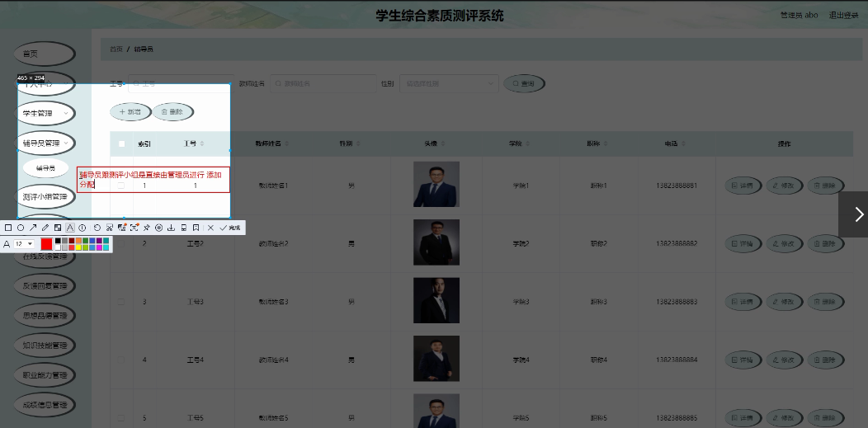Click 修改 for the 教师姓名4 row

click(785, 360)
